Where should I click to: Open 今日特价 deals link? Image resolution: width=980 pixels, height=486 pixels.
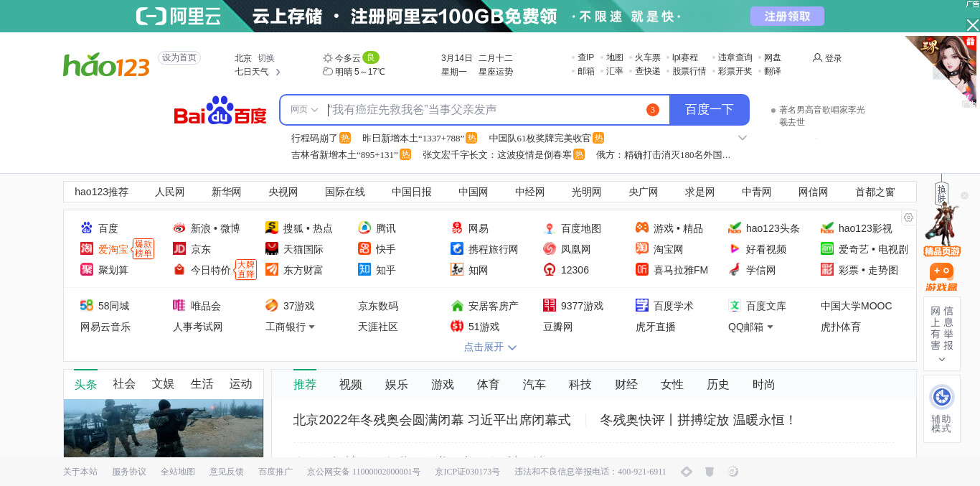(211, 270)
